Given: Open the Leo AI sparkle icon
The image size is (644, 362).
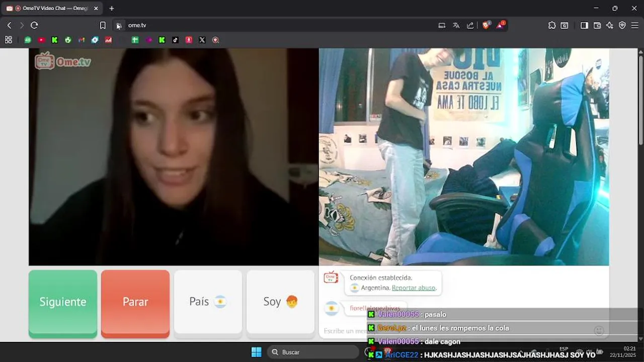Looking at the screenshot, I should coord(610,25).
